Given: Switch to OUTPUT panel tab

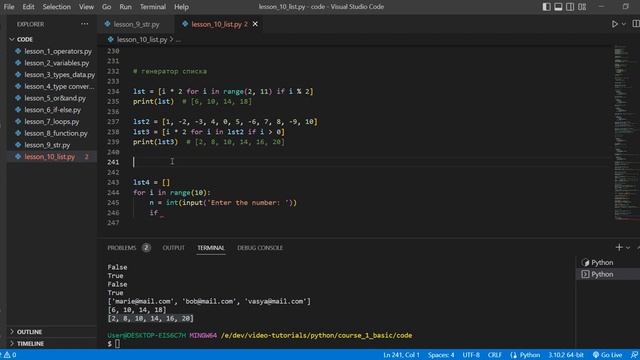Looking at the screenshot, I should (x=173, y=248).
